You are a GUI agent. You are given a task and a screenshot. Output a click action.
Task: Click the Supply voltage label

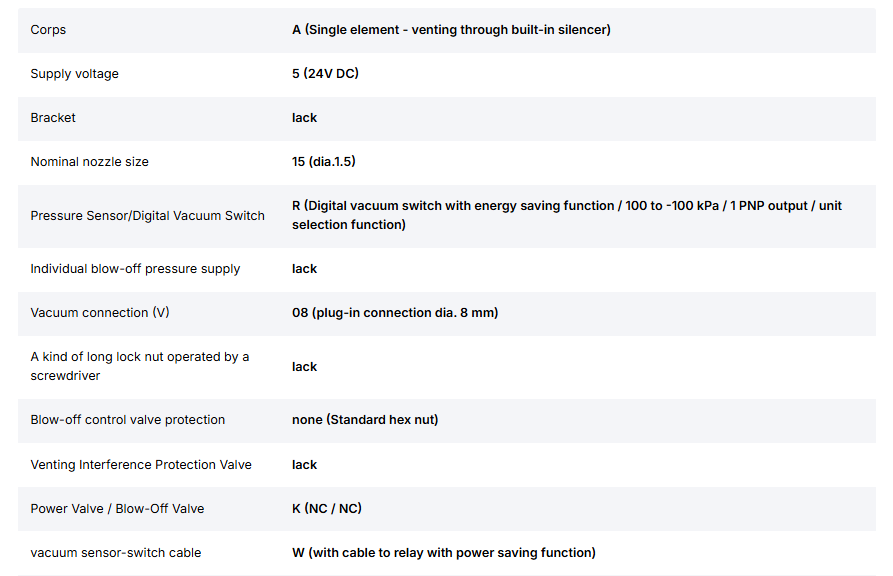tap(75, 73)
